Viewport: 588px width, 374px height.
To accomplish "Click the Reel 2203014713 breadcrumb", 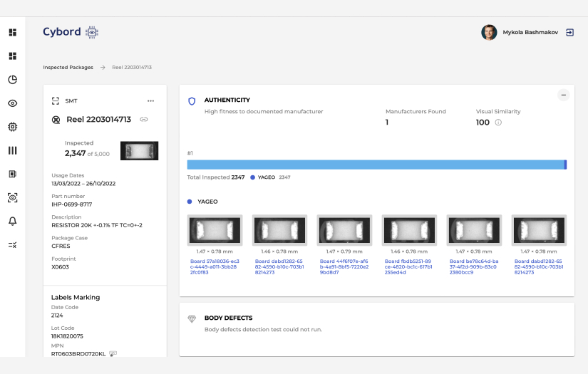I will (132, 68).
